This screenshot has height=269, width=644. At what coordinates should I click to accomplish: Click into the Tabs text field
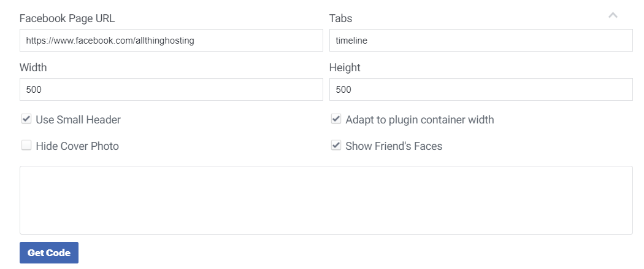pyautogui.click(x=481, y=41)
